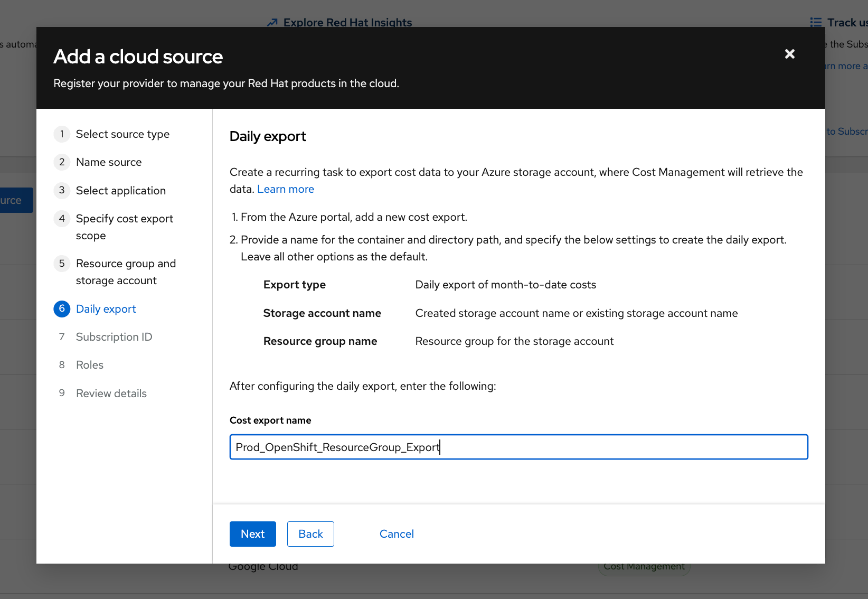Click the Explore Red Hat Insights arrow icon
868x599 pixels.
pyautogui.click(x=272, y=23)
